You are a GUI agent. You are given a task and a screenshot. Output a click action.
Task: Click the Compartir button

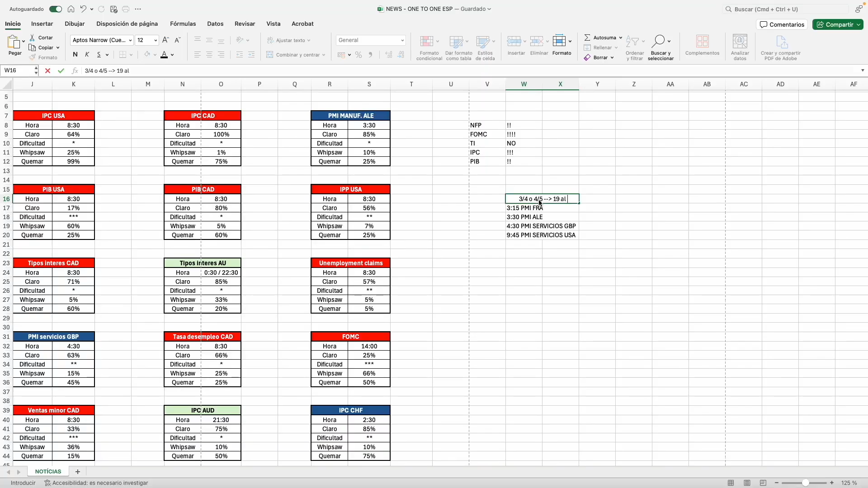837,24
